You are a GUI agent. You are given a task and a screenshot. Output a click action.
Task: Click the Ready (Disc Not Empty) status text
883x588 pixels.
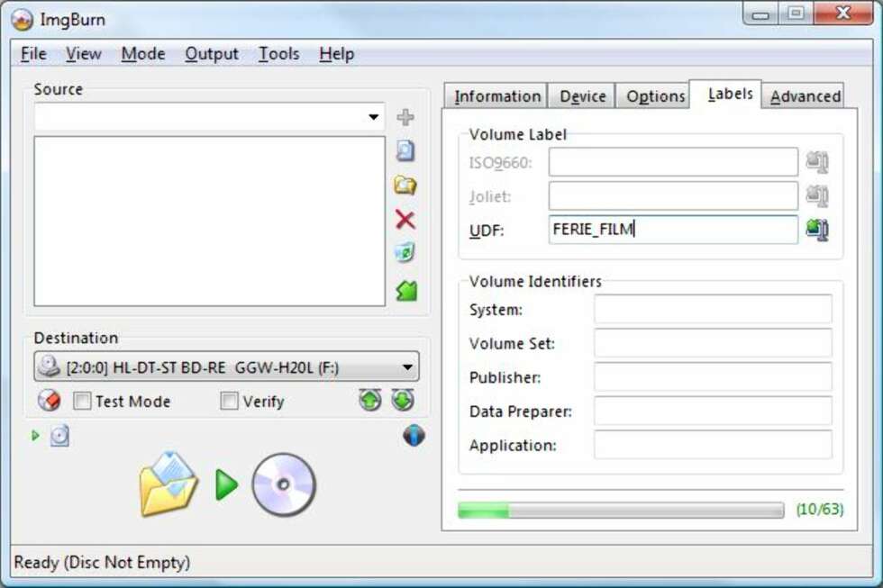102,562
